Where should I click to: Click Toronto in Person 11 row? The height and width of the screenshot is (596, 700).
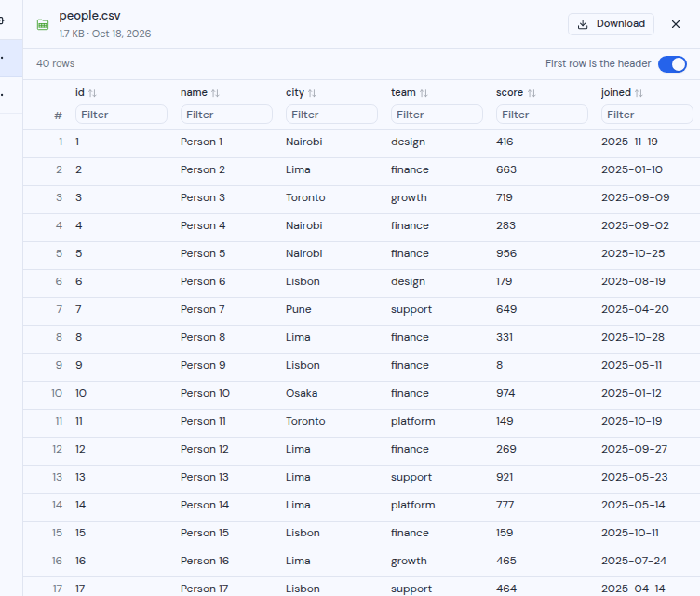305,421
